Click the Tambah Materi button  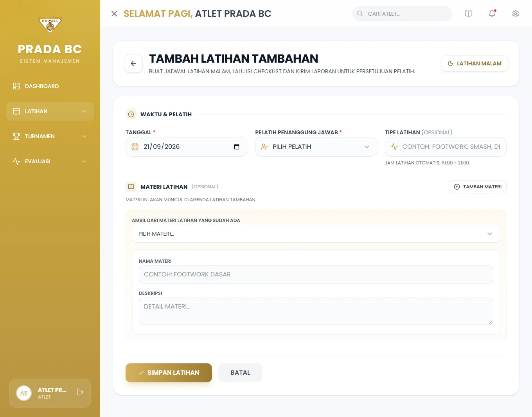click(x=478, y=187)
